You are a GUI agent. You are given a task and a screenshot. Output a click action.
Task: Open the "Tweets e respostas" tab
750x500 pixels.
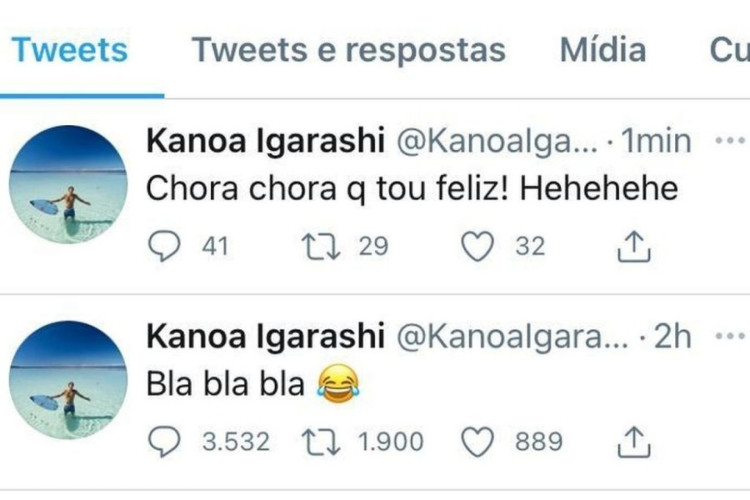349,50
